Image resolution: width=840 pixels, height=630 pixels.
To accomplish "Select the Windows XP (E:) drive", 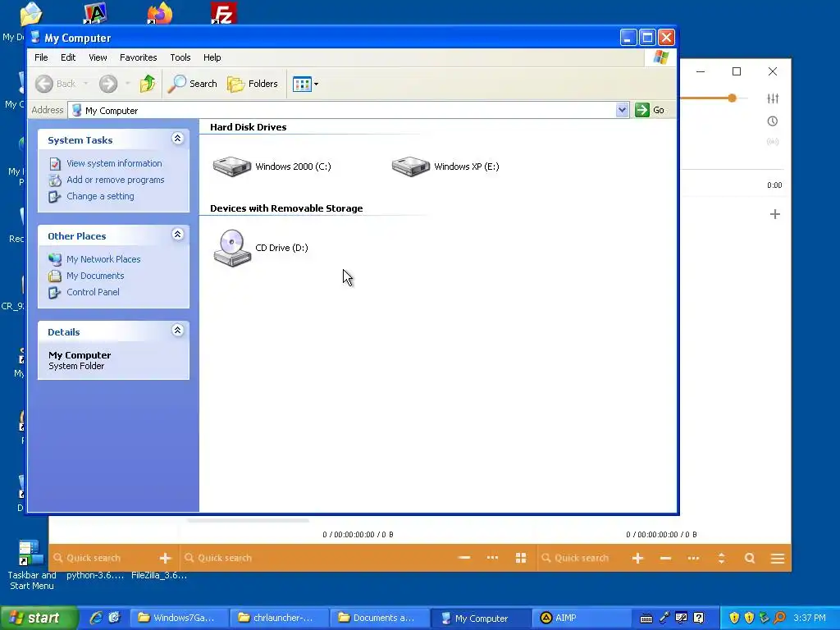I will coord(445,167).
